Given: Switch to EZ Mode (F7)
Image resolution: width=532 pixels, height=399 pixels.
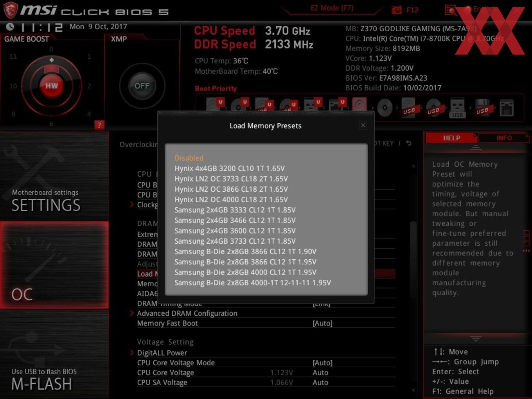Looking at the screenshot, I should point(332,8).
